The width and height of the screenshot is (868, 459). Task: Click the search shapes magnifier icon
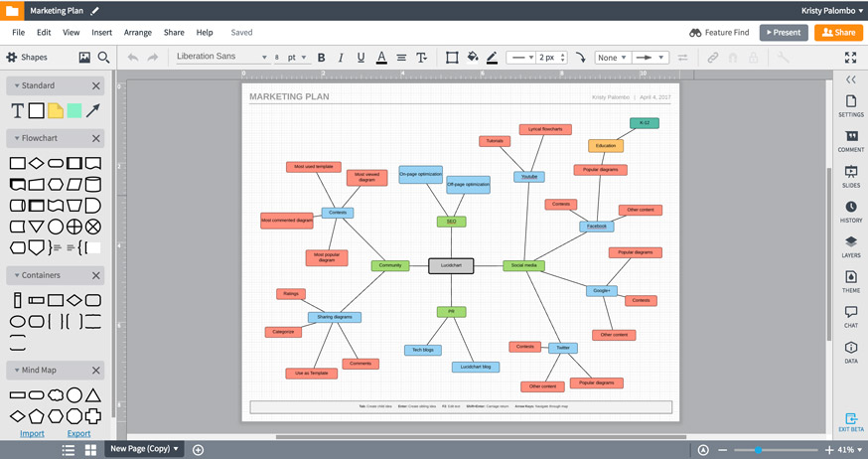(103, 58)
